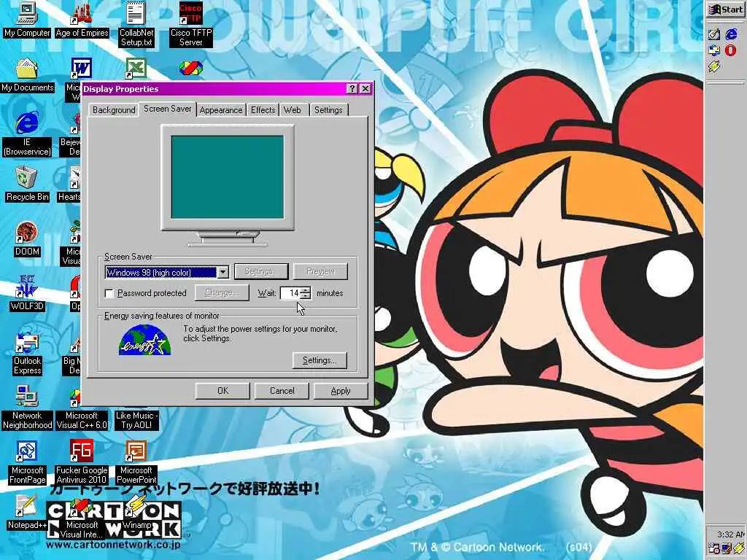The height and width of the screenshot is (560, 747).
Task: Open the Outlook Express desktop icon
Action: (x=27, y=352)
